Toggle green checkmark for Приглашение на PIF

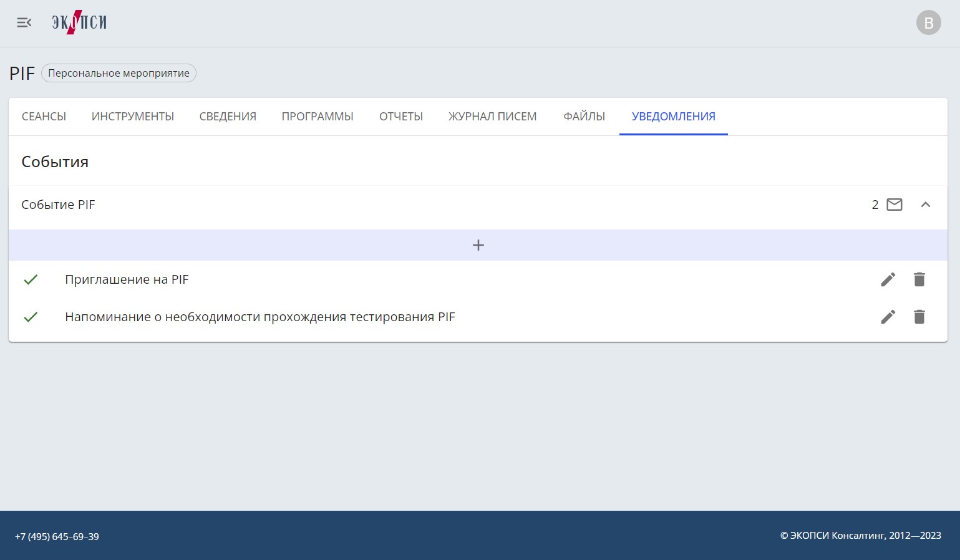(31, 279)
